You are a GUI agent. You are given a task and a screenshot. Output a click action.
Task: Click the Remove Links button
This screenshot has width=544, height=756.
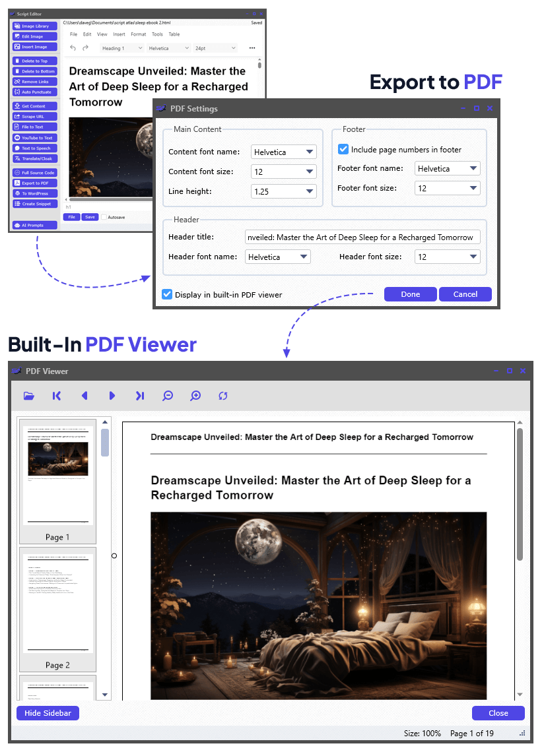[35, 82]
